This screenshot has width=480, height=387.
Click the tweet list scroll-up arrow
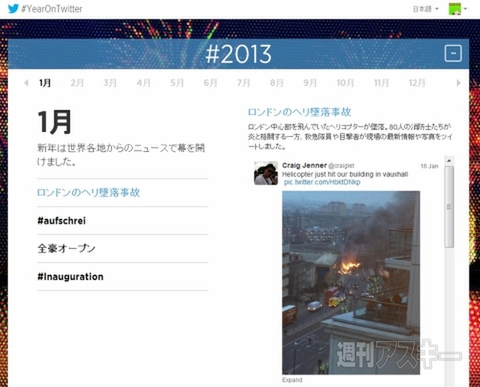(x=449, y=161)
